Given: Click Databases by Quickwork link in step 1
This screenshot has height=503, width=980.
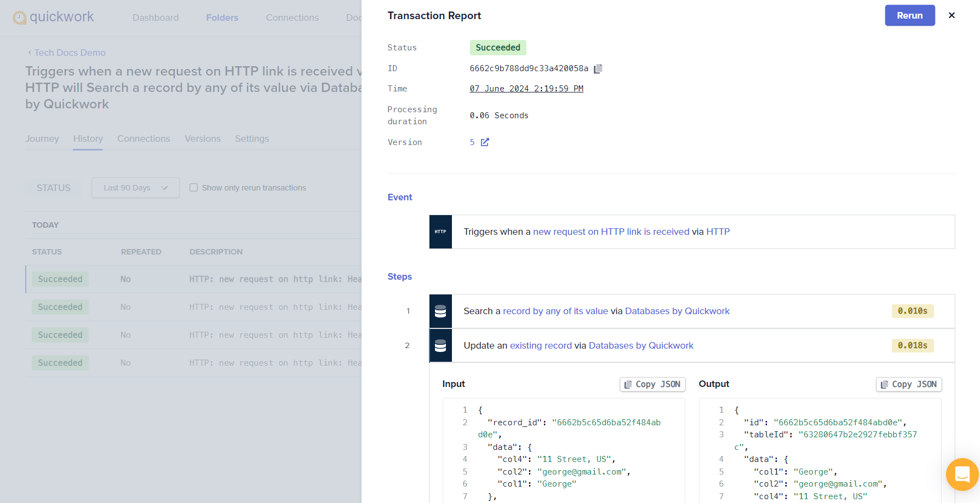Looking at the screenshot, I should pyautogui.click(x=678, y=311).
